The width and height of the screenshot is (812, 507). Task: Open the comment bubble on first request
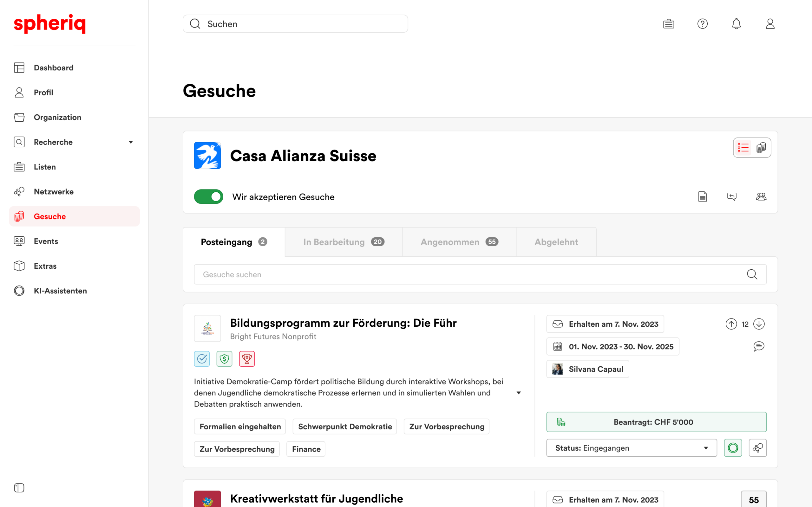[759, 346]
